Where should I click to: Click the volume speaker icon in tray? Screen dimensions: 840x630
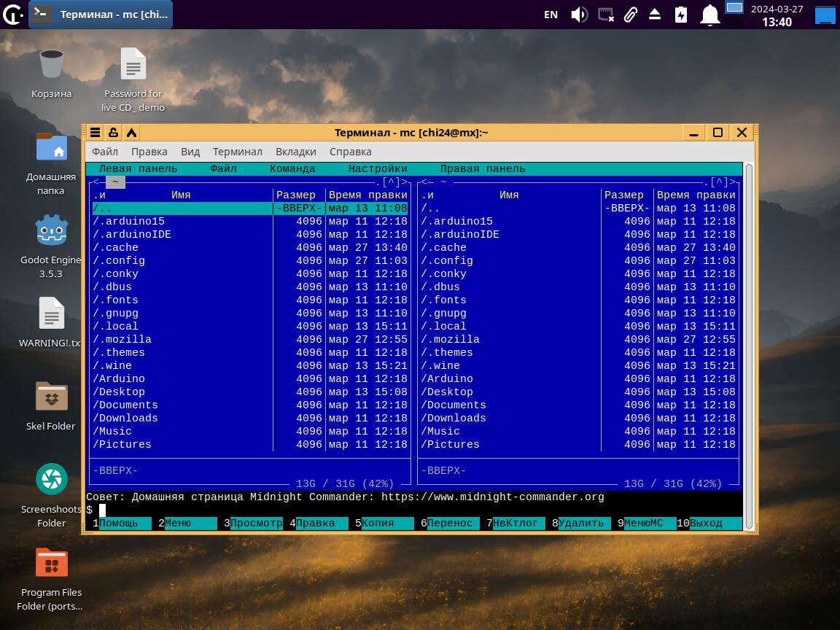(579, 15)
